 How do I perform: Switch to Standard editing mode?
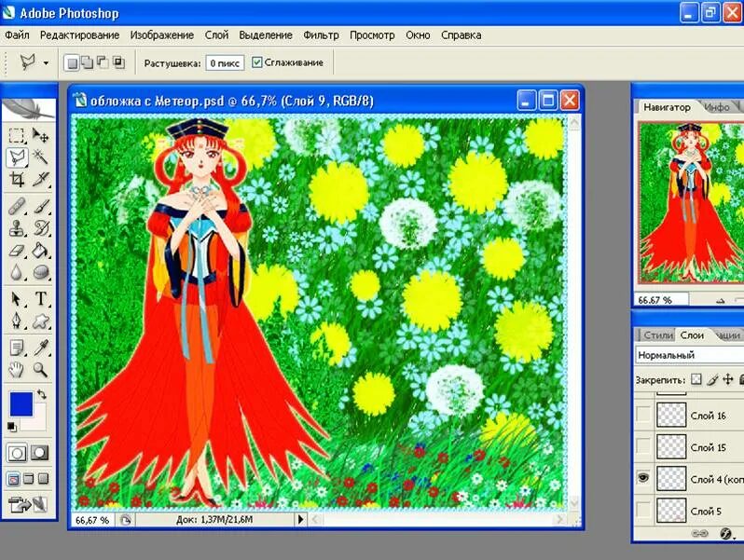(x=17, y=453)
